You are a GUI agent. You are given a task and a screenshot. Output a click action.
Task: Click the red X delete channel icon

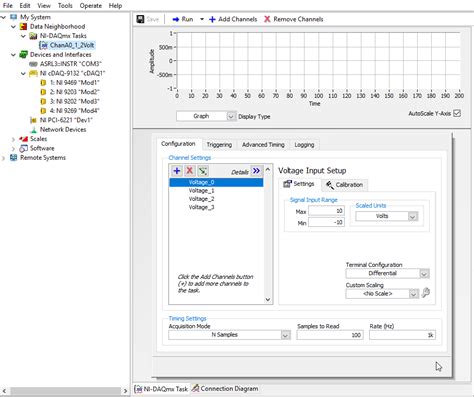click(x=190, y=171)
